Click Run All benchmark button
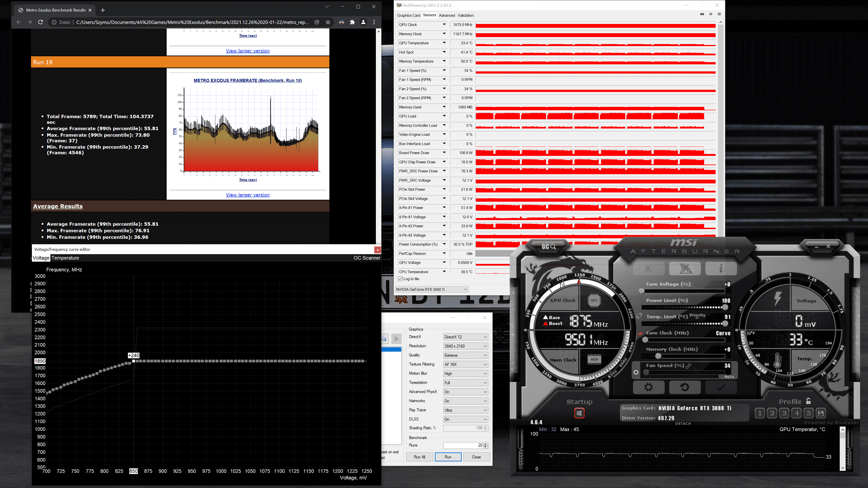The image size is (868, 488). (419, 457)
